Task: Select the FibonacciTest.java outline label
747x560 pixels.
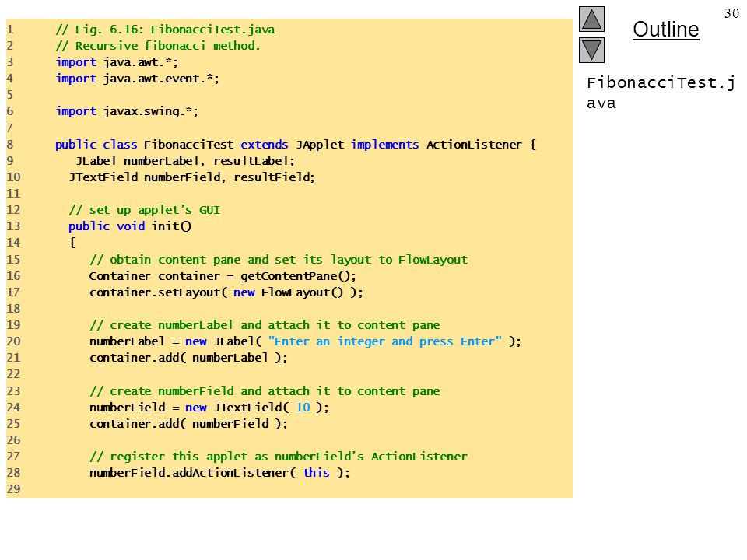Action: coord(661,93)
